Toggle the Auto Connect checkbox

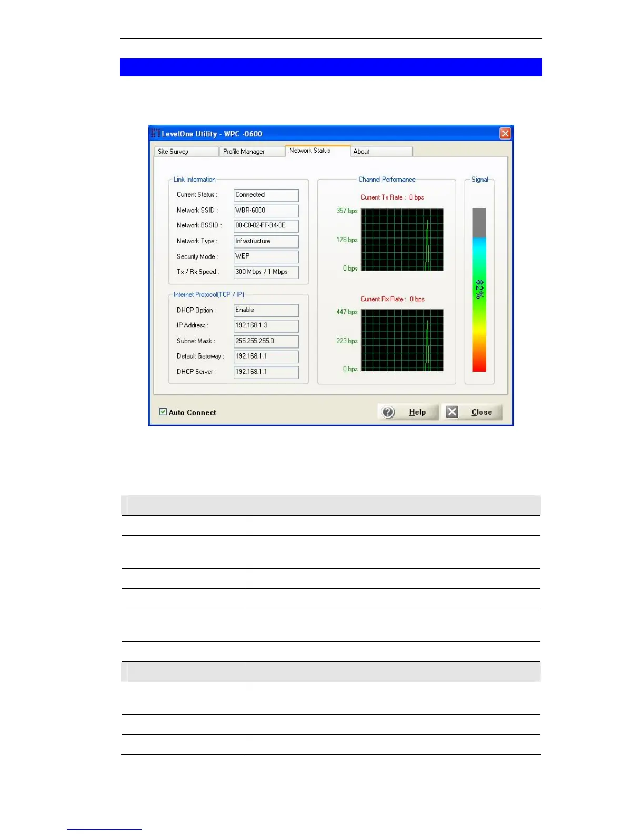click(163, 412)
